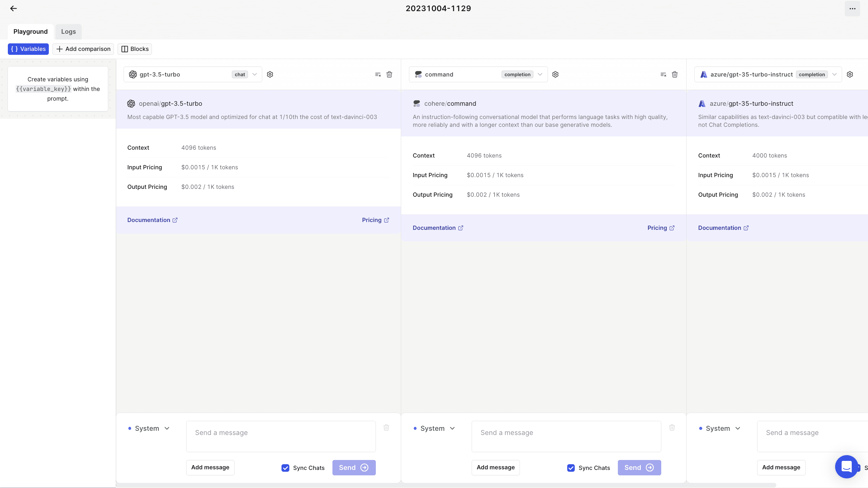
Task: Click Add message in command column
Action: 496,468
